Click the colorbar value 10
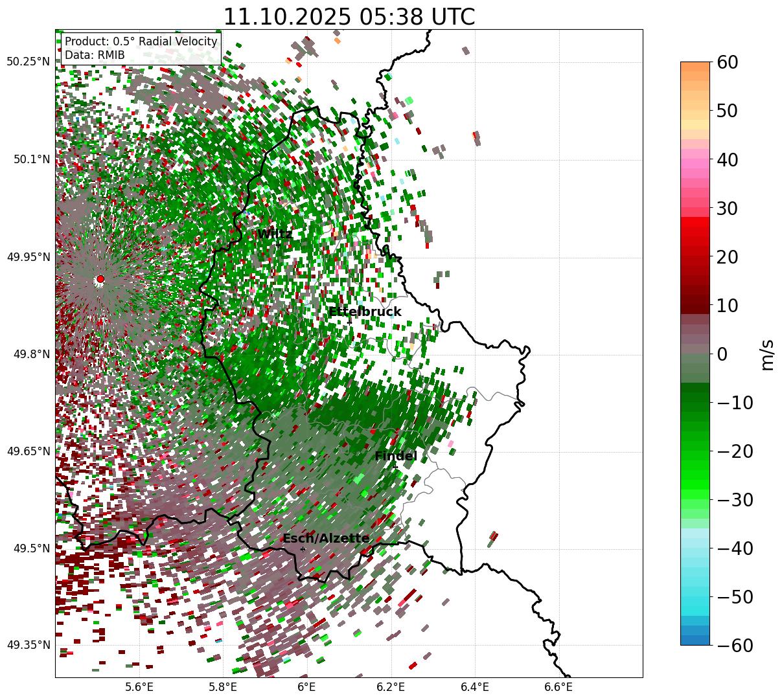Screen dimensions: 782x700 pos(727,305)
